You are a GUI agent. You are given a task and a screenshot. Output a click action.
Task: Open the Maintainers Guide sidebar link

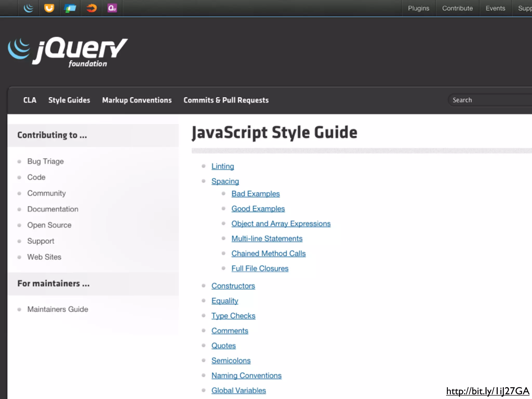click(58, 309)
